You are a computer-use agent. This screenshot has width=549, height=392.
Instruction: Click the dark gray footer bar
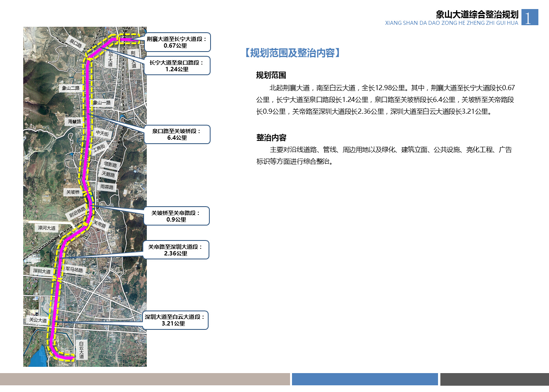click(494, 379)
